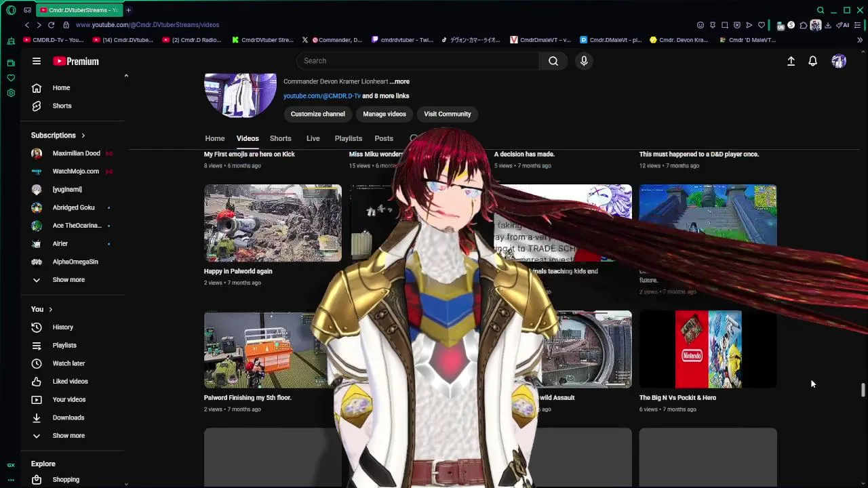The width and height of the screenshot is (868, 488).
Task: Open the channel profile picture
Action: 240,95
